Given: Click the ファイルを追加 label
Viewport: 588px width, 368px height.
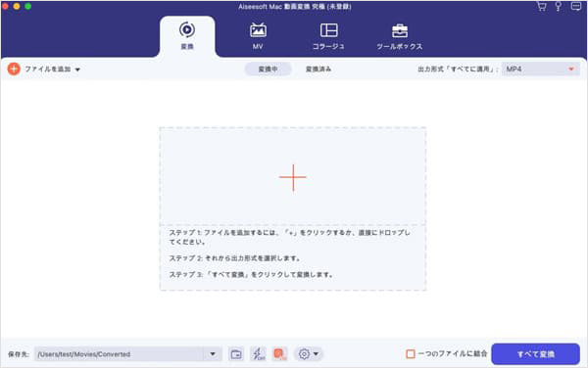Looking at the screenshot, I should 48,69.
